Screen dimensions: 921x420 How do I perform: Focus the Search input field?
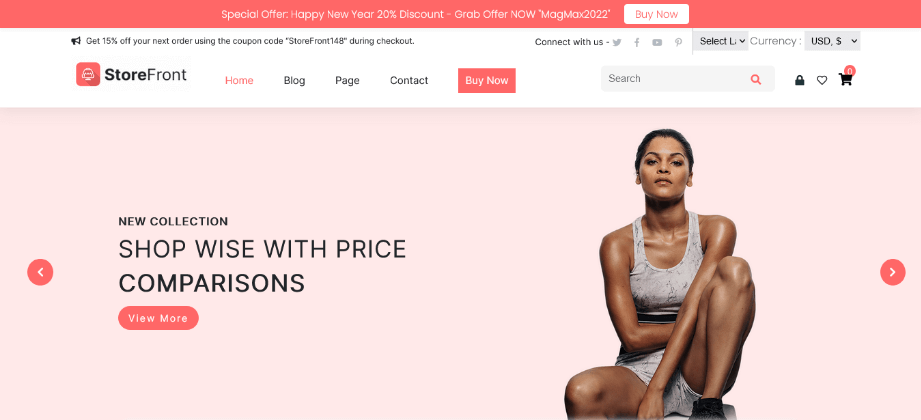pos(675,79)
